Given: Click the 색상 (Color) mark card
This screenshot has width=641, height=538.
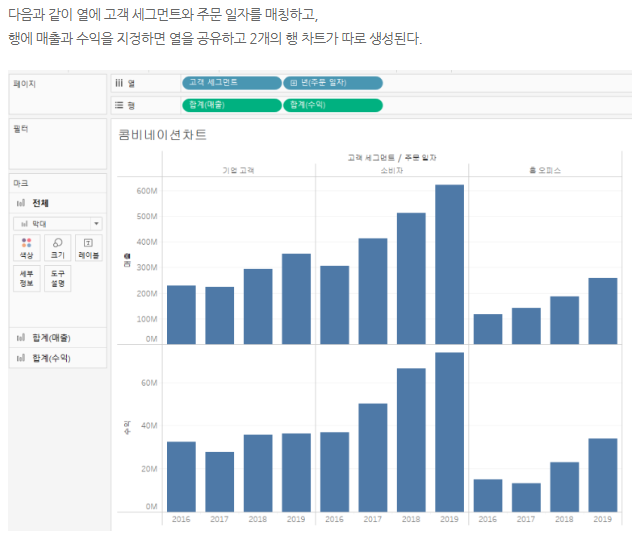Looking at the screenshot, I should click(27, 248).
